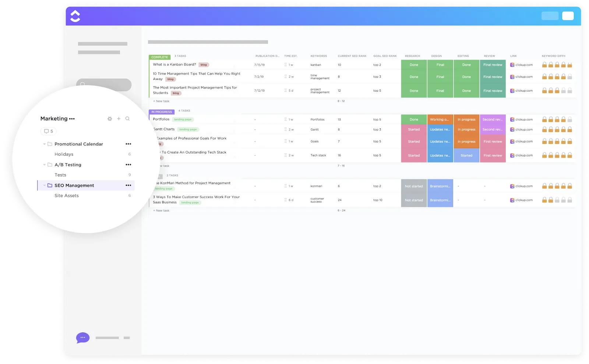
Task: Click landing page tag on Portfolios
Action: pyautogui.click(x=183, y=120)
